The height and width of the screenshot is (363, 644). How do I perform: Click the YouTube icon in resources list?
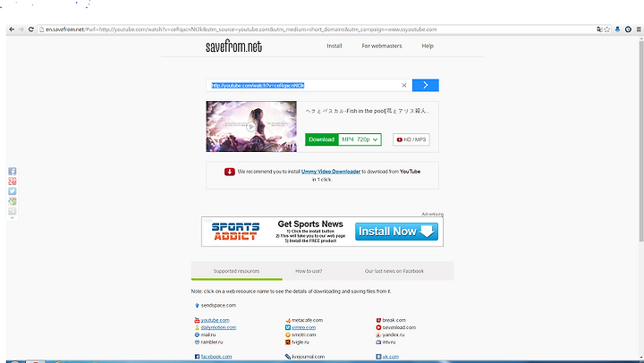197,320
